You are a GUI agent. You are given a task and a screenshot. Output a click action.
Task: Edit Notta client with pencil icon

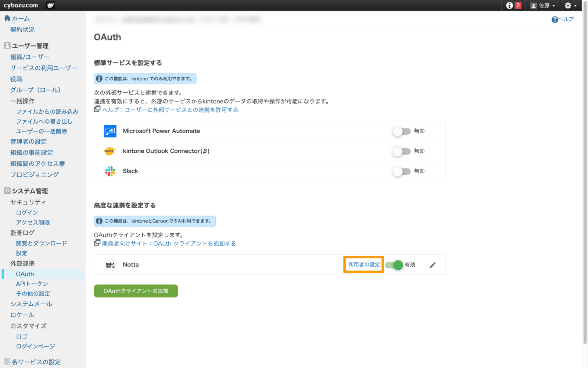coord(433,265)
